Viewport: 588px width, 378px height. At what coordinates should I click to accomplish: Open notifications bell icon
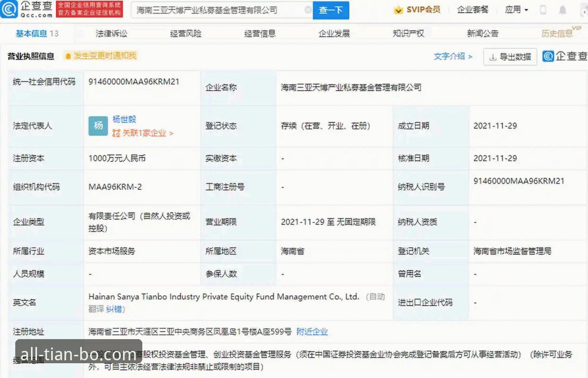[562, 10]
